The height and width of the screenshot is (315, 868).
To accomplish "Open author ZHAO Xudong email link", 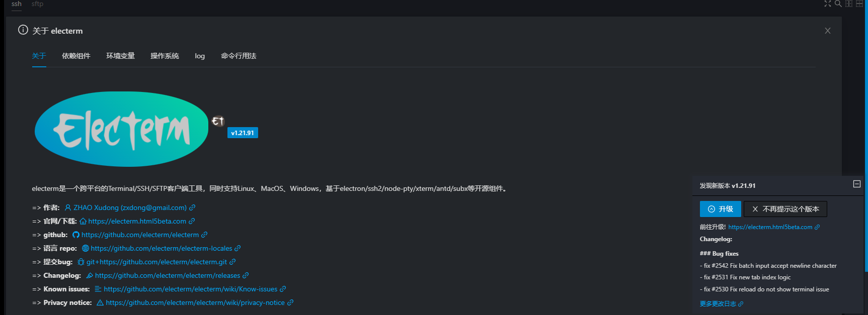I will coord(130,207).
